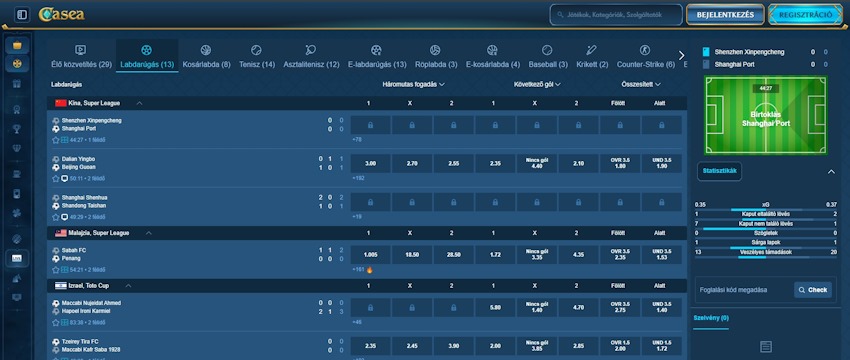Collapse the Izrael, Toto Cup section
Image resolution: width=850 pixels, height=360 pixels.
(128, 286)
